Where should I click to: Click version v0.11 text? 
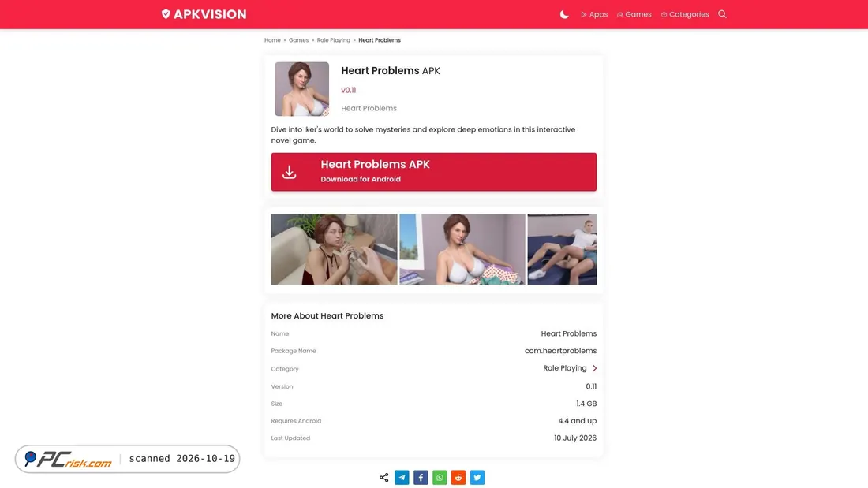[x=349, y=90]
